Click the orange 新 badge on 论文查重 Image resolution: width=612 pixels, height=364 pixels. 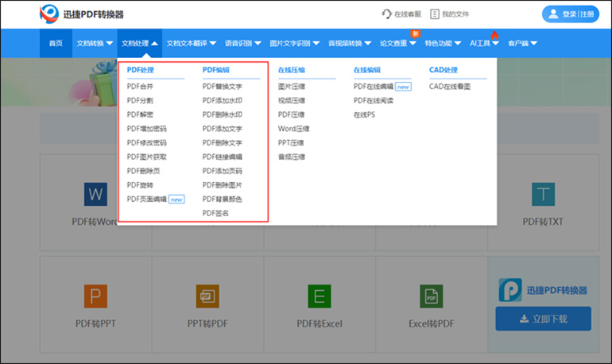pos(415,34)
